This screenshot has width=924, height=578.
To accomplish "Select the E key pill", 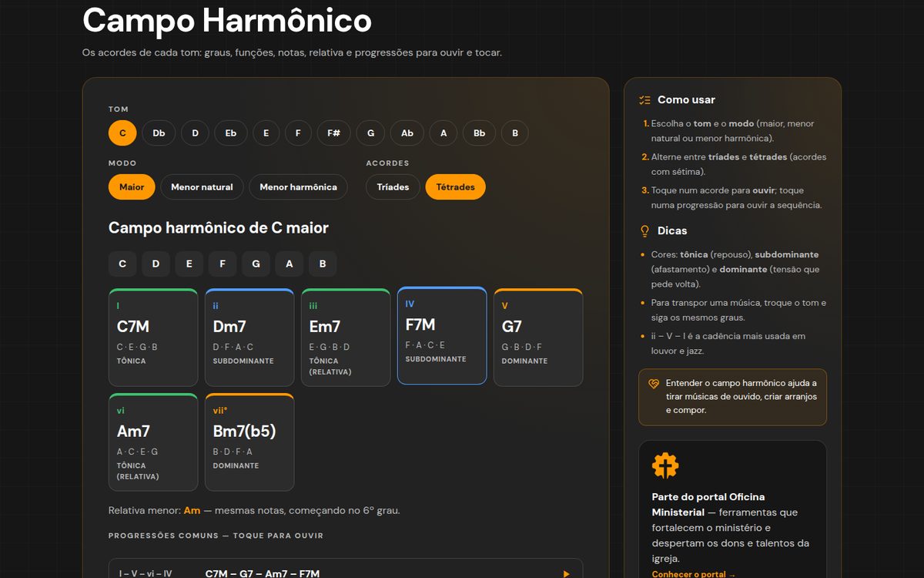I will 266,133.
